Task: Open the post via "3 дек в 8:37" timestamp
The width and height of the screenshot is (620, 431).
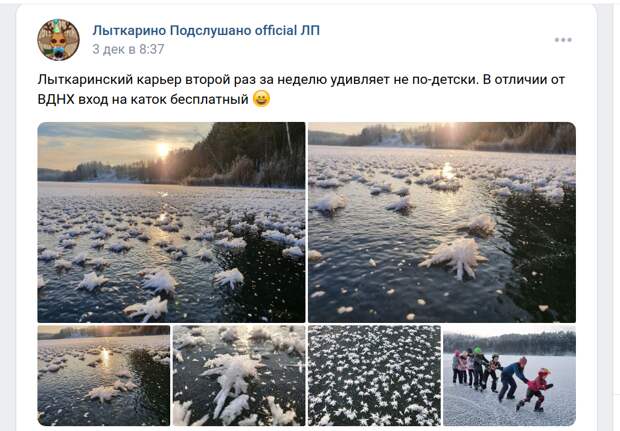Action: pos(128,49)
